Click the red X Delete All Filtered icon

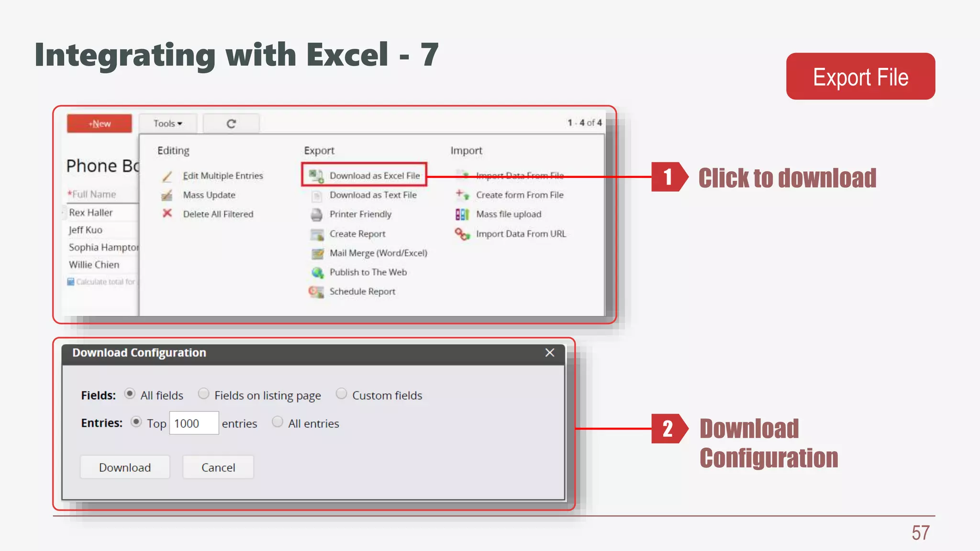point(167,213)
